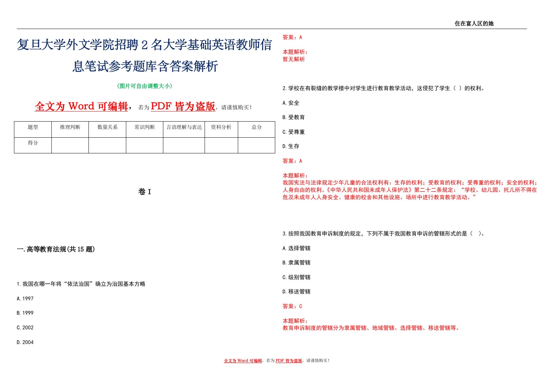Select option 'C.级别管辖'
The image size is (555, 392).
(x=297, y=277)
